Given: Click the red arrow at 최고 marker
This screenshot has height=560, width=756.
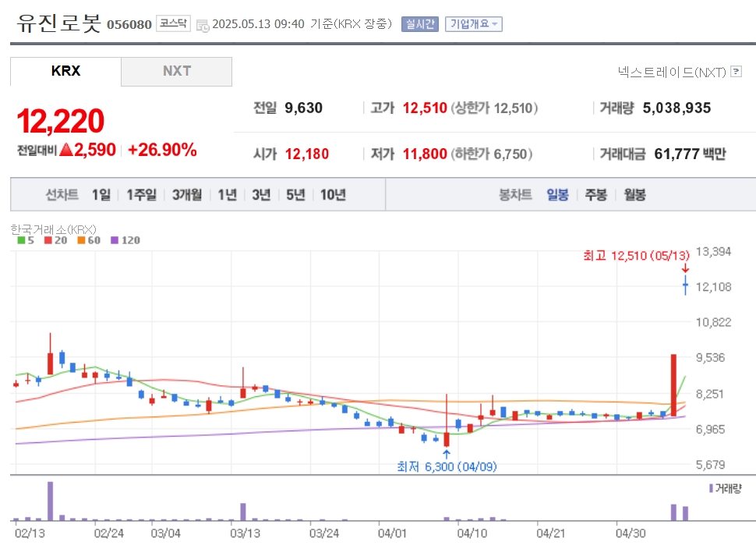Looking at the screenshot, I should [x=685, y=268].
